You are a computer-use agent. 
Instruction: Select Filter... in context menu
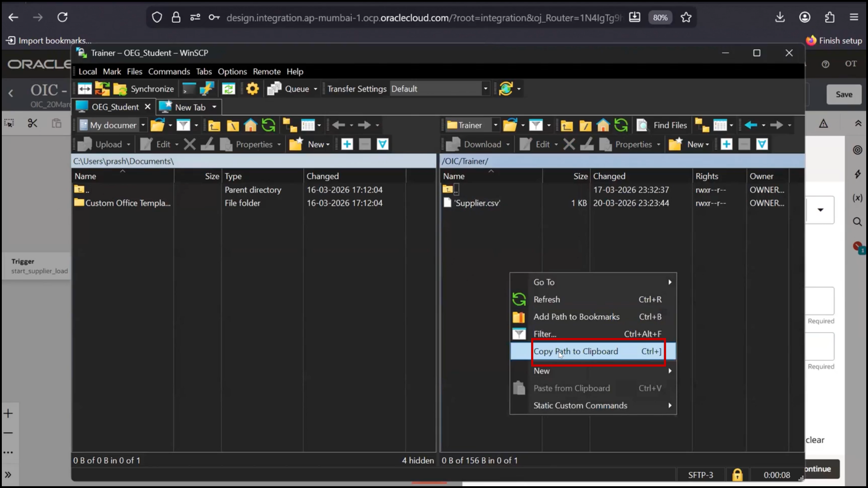pos(593,334)
